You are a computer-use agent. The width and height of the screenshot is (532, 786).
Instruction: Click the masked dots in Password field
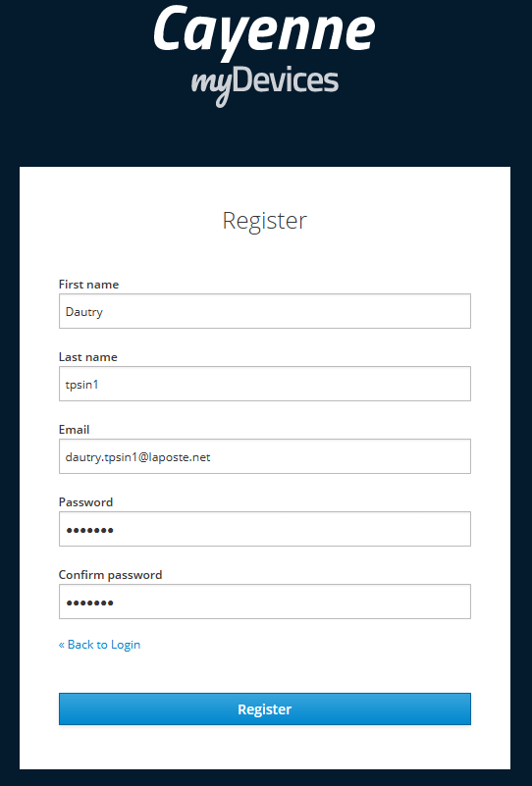coord(89,530)
